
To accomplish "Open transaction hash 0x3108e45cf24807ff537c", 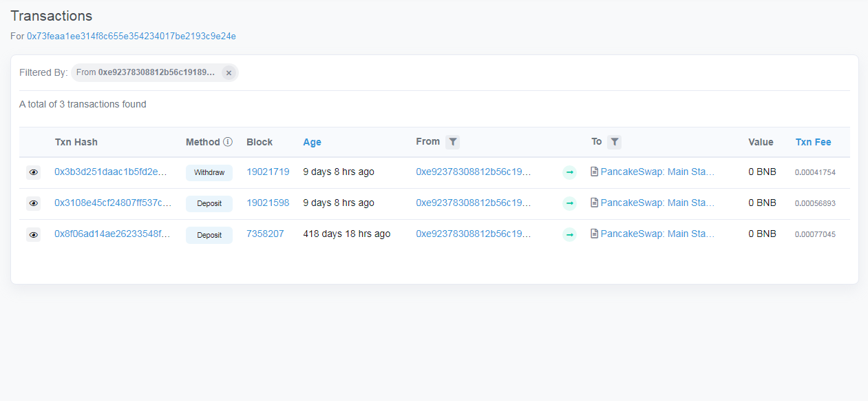I will (x=112, y=203).
